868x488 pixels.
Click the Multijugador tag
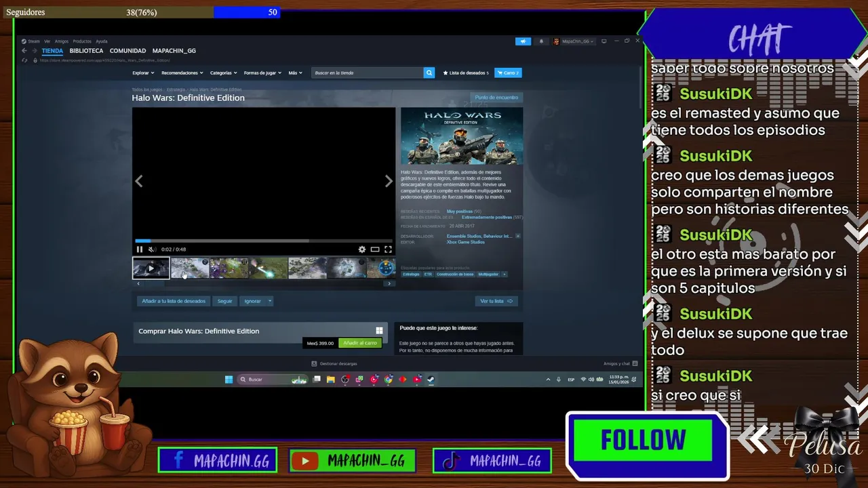click(488, 274)
